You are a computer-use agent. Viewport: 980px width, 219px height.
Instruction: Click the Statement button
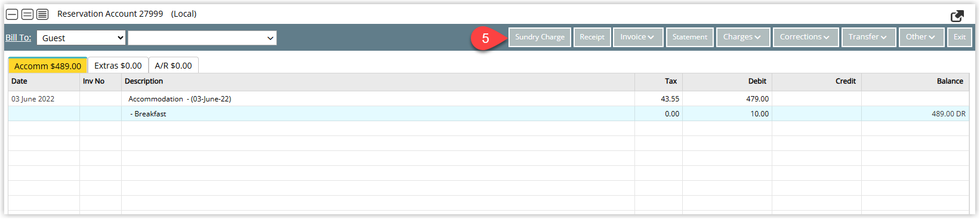coord(689,37)
